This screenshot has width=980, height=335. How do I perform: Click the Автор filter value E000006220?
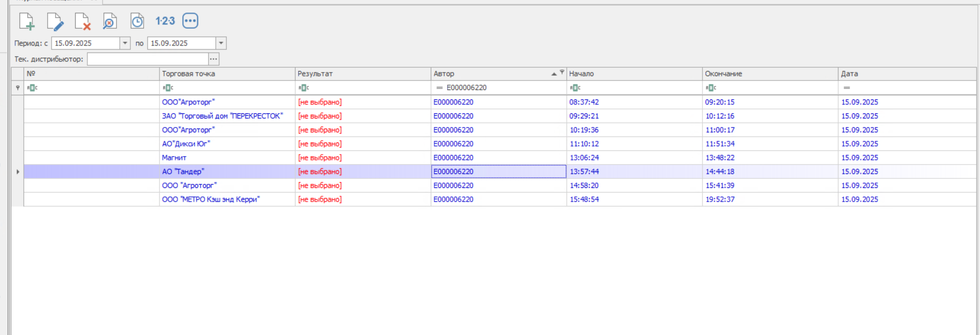[467, 88]
